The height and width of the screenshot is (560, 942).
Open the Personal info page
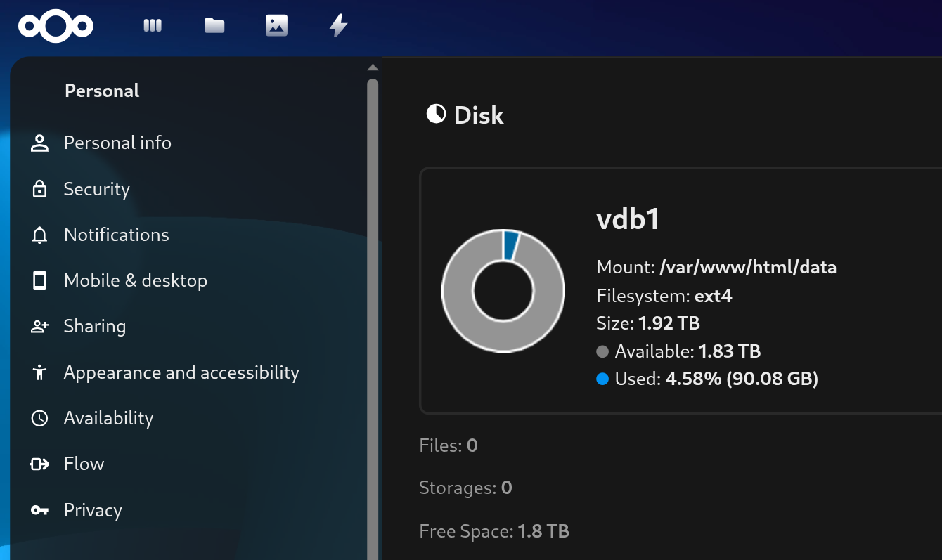(x=117, y=143)
